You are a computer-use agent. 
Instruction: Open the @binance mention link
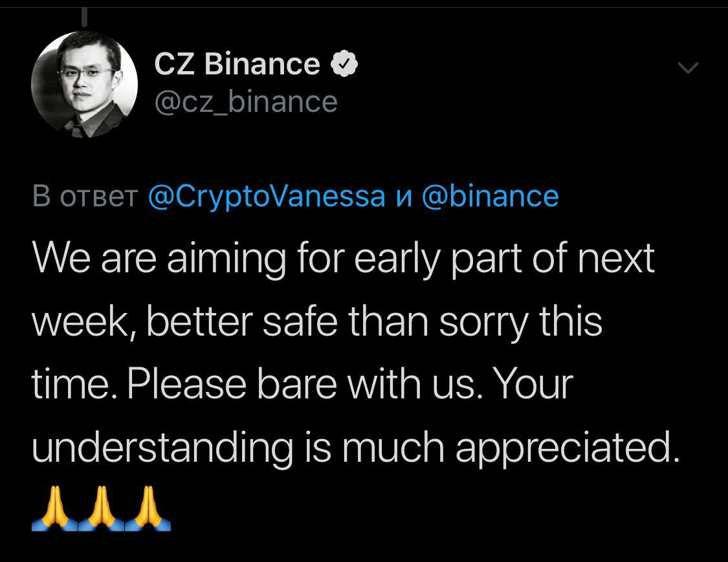click(x=491, y=196)
